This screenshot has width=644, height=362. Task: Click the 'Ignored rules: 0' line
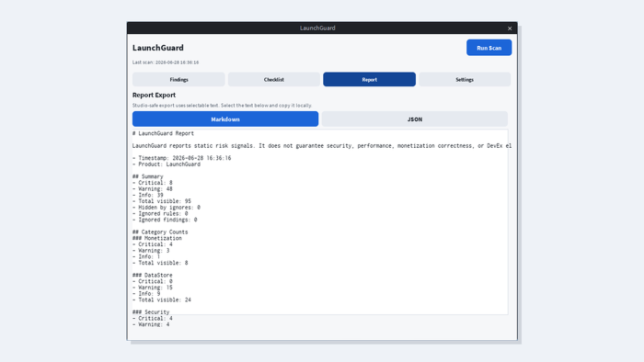pyautogui.click(x=160, y=213)
